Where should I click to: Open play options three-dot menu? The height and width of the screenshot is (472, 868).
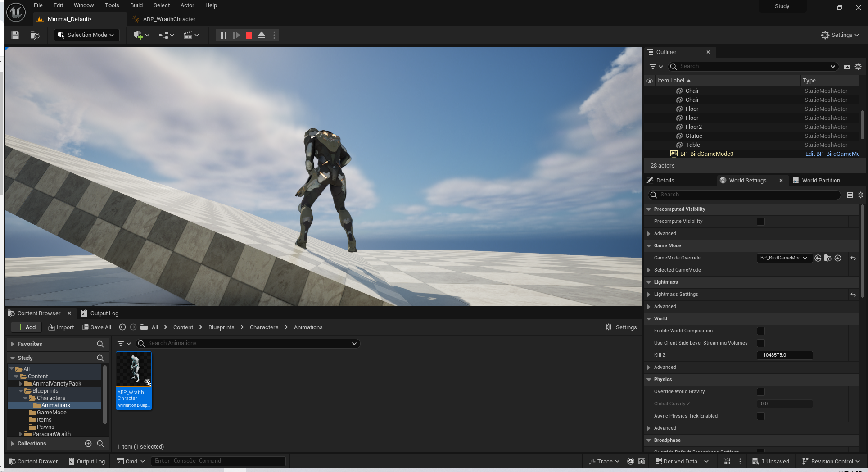[274, 35]
